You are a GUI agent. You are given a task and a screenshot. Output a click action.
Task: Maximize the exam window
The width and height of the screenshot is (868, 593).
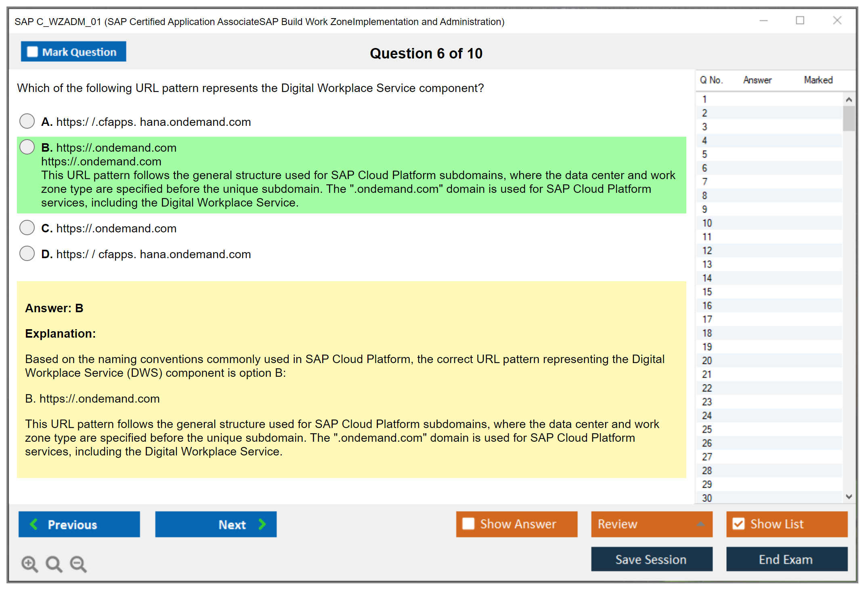click(x=800, y=21)
